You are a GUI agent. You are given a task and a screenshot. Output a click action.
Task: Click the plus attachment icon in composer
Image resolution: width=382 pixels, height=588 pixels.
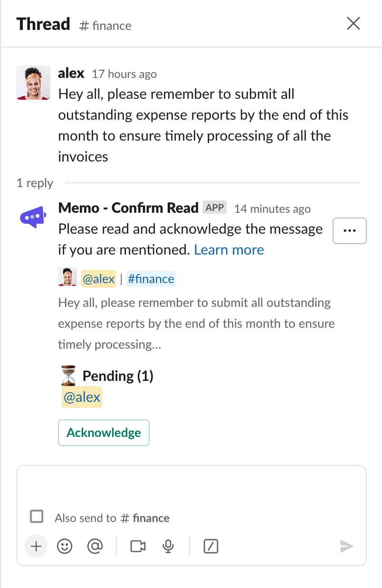36,547
